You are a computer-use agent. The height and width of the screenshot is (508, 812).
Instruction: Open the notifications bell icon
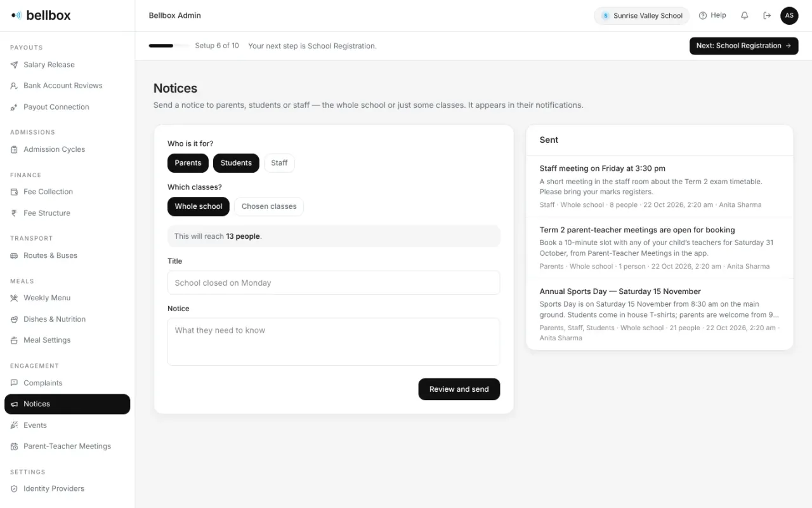[x=745, y=15]
